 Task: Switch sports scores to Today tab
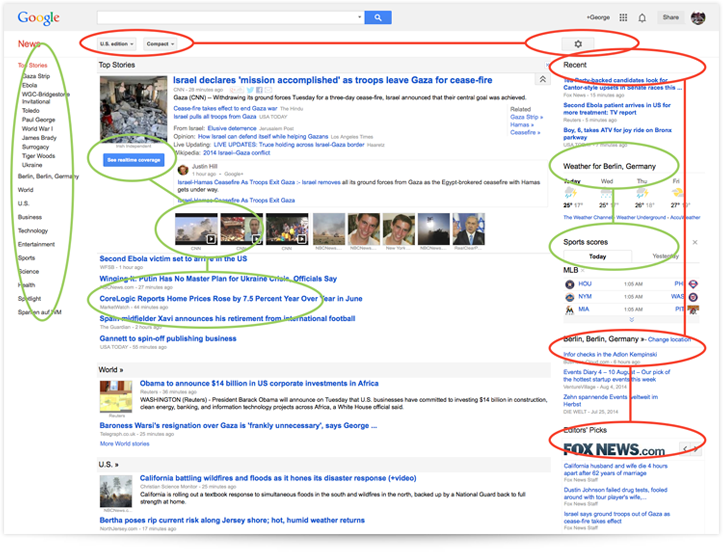(597, 256)
